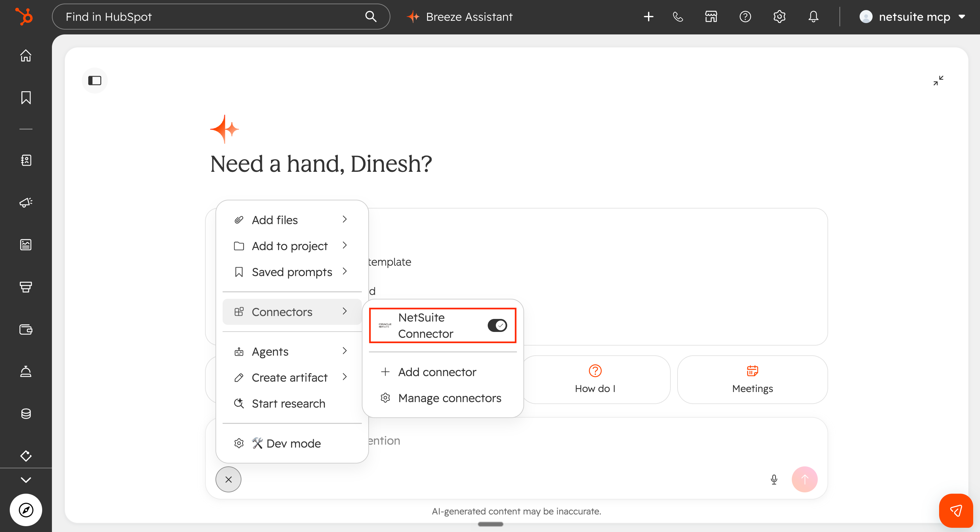The image size is (980, 532).
Task: Click the plus create icon in top bar
Action: 649,17
